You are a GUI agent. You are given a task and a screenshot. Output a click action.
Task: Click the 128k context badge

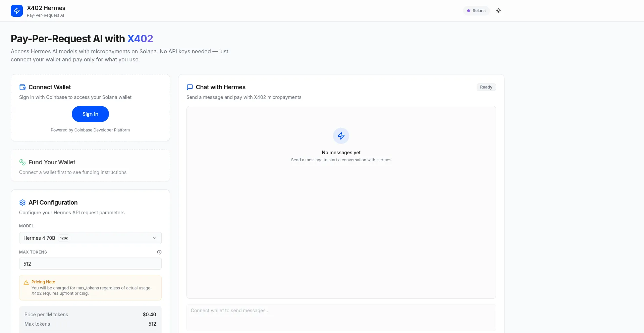pos(64,238)
